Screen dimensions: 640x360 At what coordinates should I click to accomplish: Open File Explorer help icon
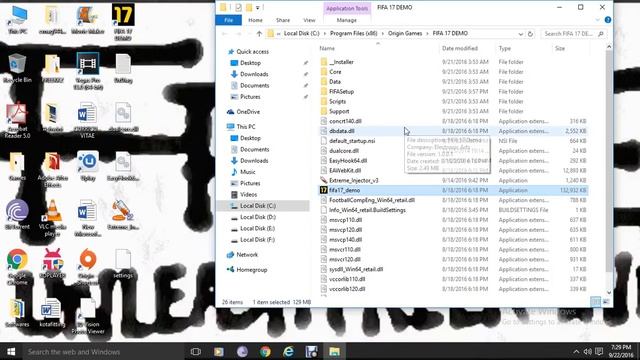pos(608,20)
